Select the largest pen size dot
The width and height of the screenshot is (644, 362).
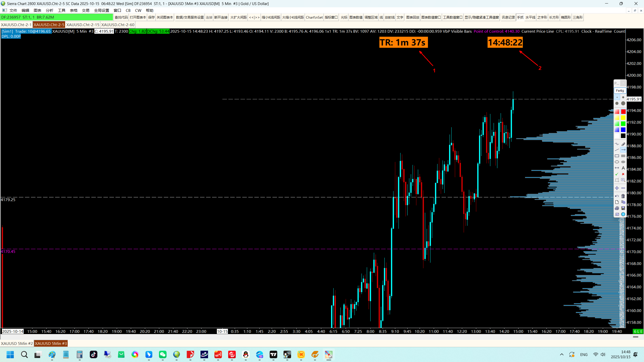click(623, 103)
